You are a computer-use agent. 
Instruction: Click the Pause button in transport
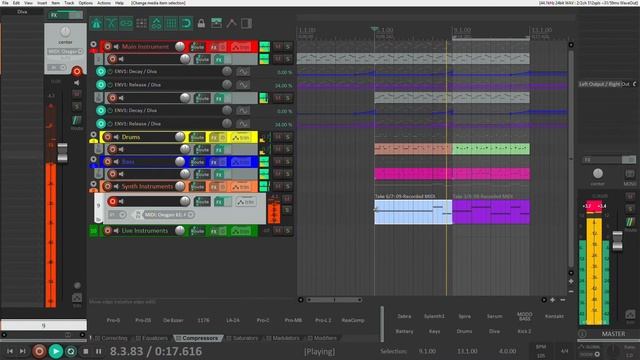98,351
